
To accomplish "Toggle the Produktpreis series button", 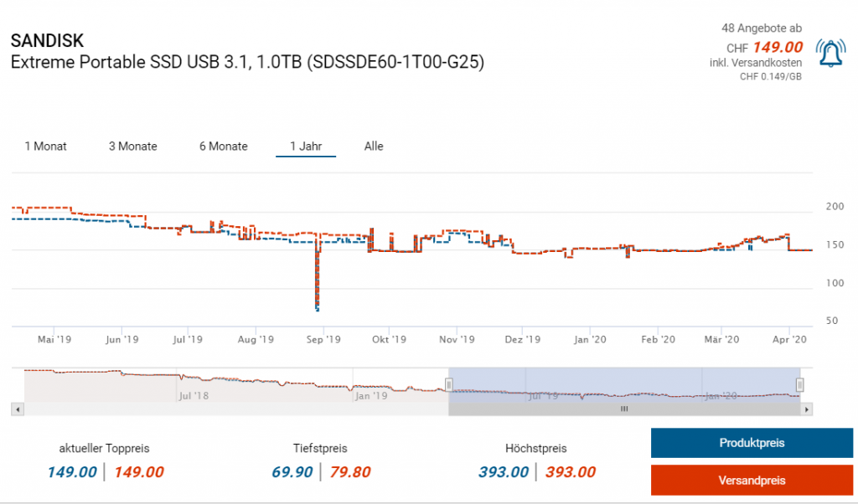I will [x=752, y=443].
